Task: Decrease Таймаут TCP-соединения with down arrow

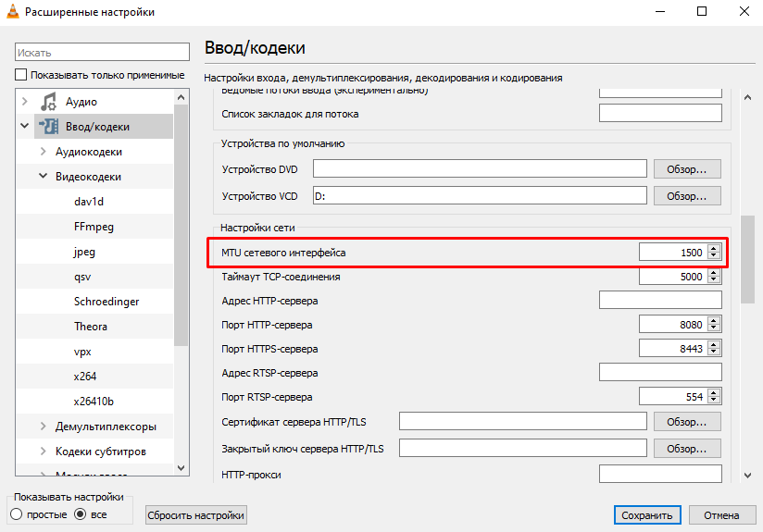Action: point(713,280)
